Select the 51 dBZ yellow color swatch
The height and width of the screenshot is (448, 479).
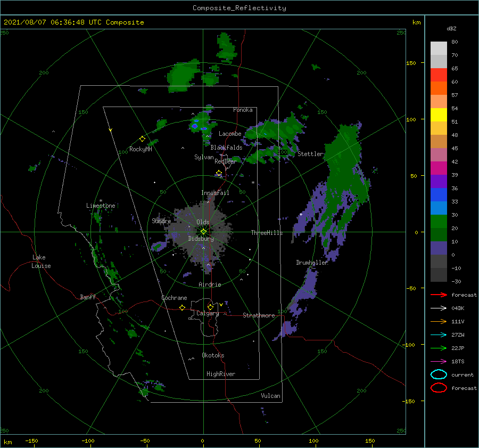439,115
